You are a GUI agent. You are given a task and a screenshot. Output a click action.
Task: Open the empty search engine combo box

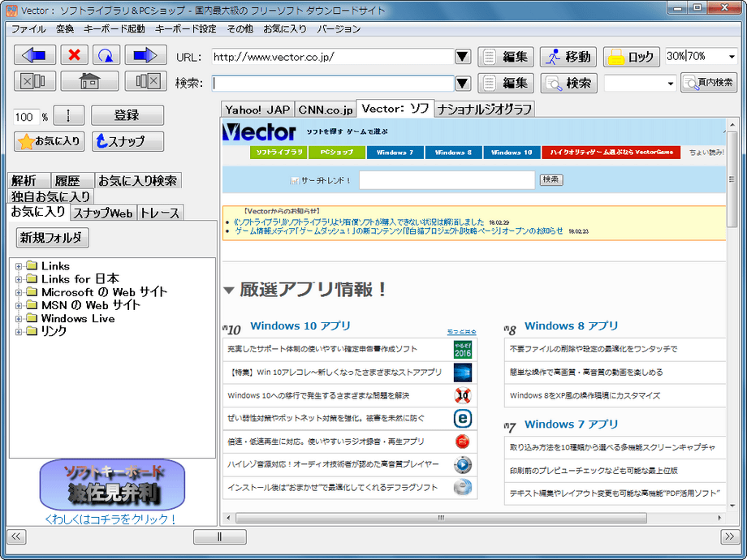tap(640, 84)
